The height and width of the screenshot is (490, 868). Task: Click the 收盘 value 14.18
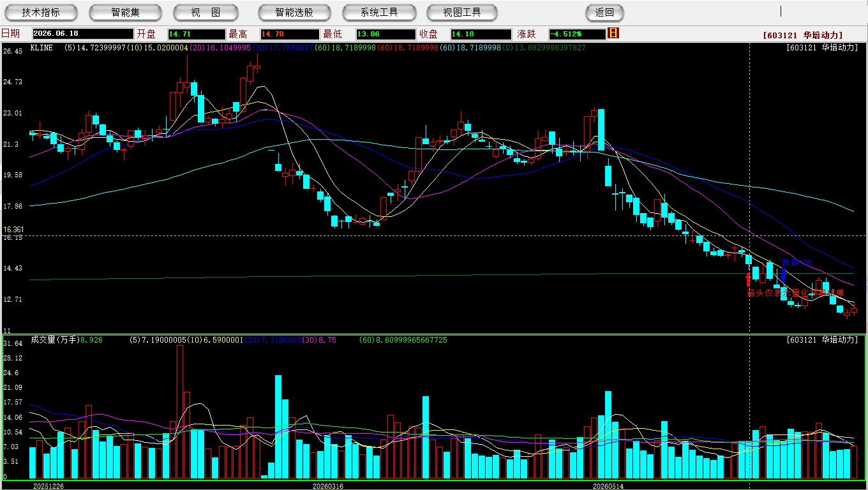(481, 34)
